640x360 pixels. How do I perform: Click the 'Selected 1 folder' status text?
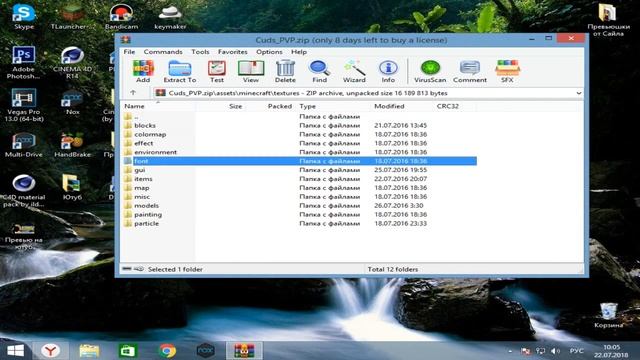175,269
